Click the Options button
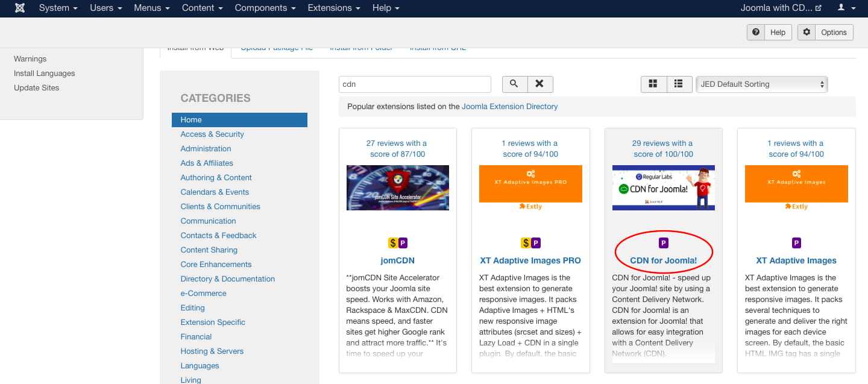Viewport: 868px width, 384px height. click(x=825, y=33)
